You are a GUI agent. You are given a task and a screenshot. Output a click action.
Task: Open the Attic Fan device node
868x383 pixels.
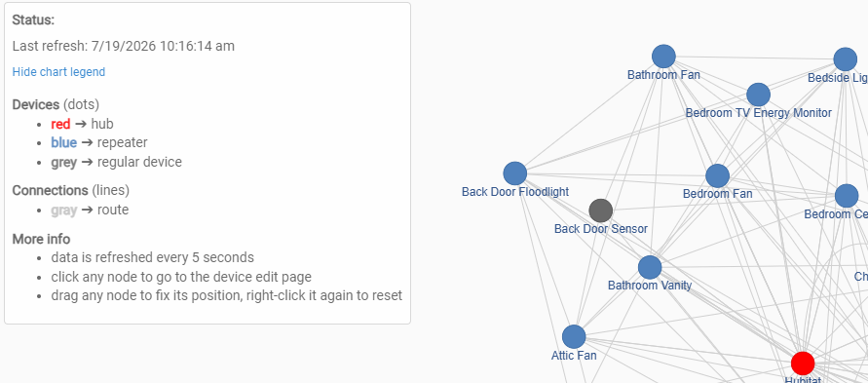(x=574, y=337)
